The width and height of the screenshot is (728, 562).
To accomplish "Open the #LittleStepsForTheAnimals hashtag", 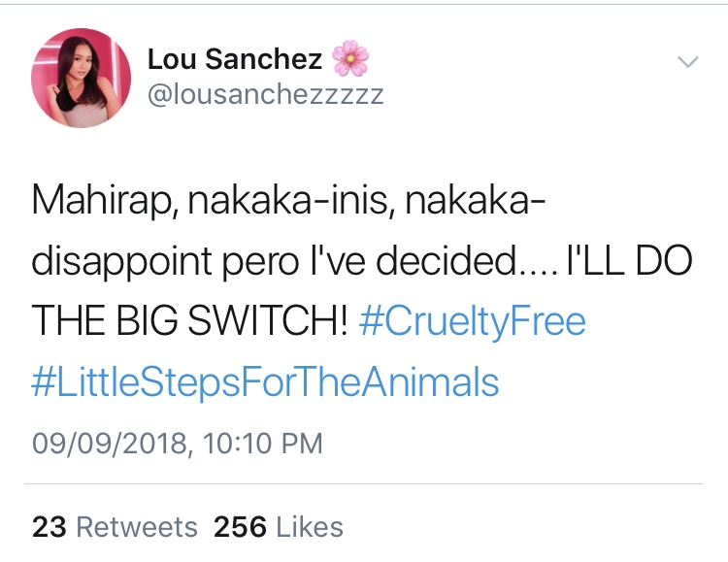I will click(266, 382).
